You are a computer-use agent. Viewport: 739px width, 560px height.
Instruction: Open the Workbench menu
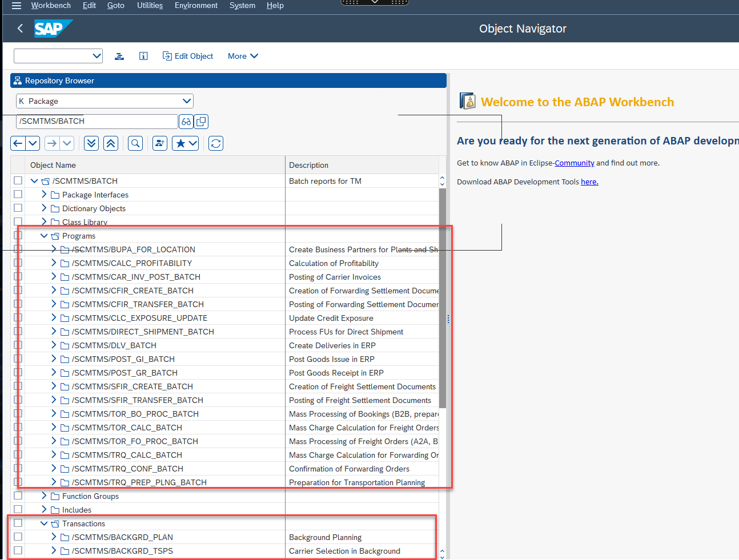pos(51,6)
